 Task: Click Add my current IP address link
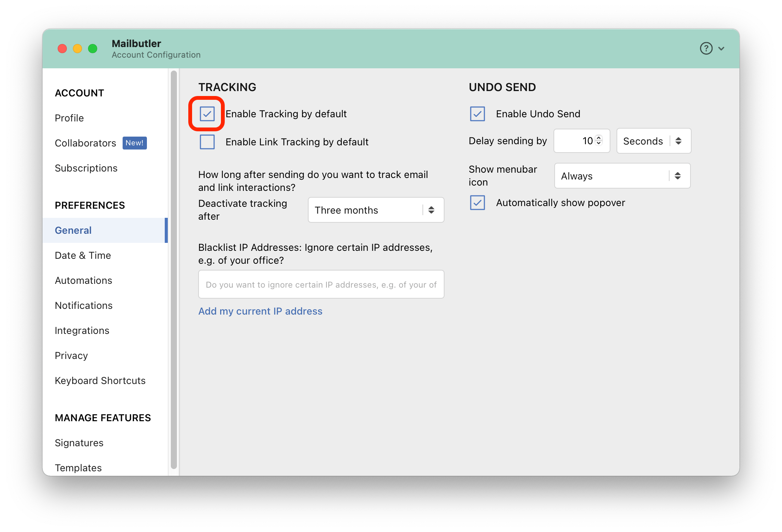click(x=260, y=311)
